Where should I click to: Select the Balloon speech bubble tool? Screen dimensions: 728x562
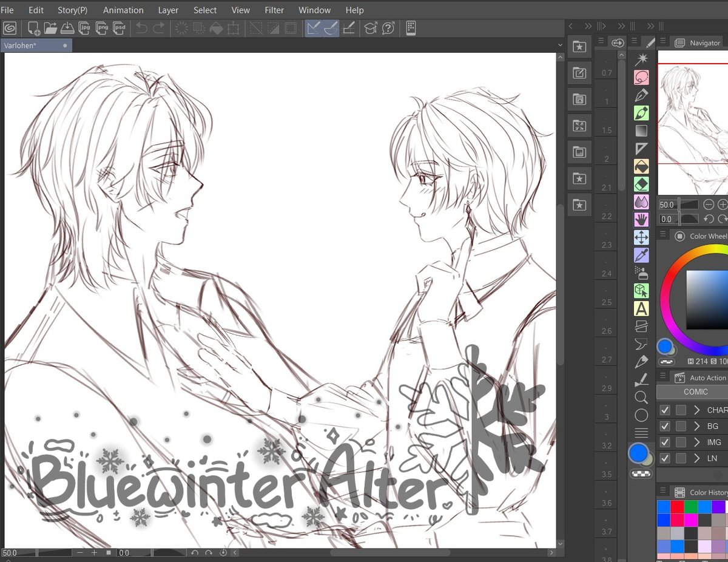[x=641, y=344]
